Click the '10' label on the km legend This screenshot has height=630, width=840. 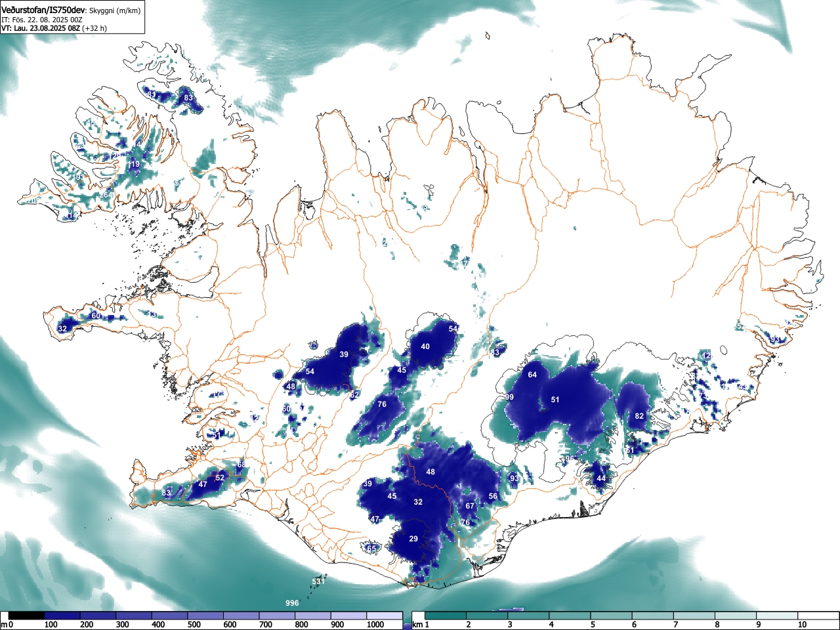pos(801,625)
